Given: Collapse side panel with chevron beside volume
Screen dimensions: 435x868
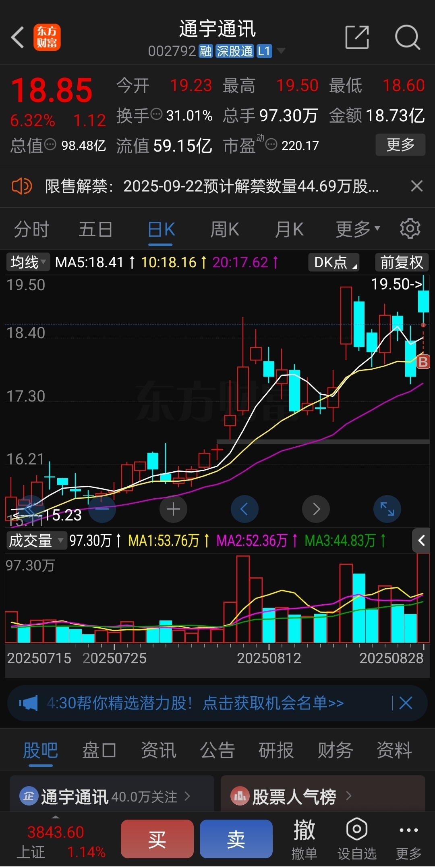Looking at the screenshot, I should coord(421,541).
